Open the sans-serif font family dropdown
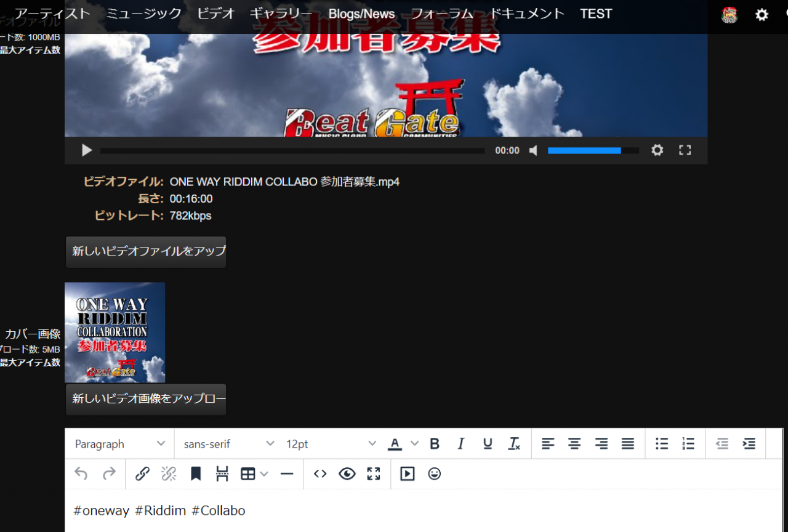Image resolution: width=788 pixels, height=532 pixels. pyautogui.click(x=228, y=444)
